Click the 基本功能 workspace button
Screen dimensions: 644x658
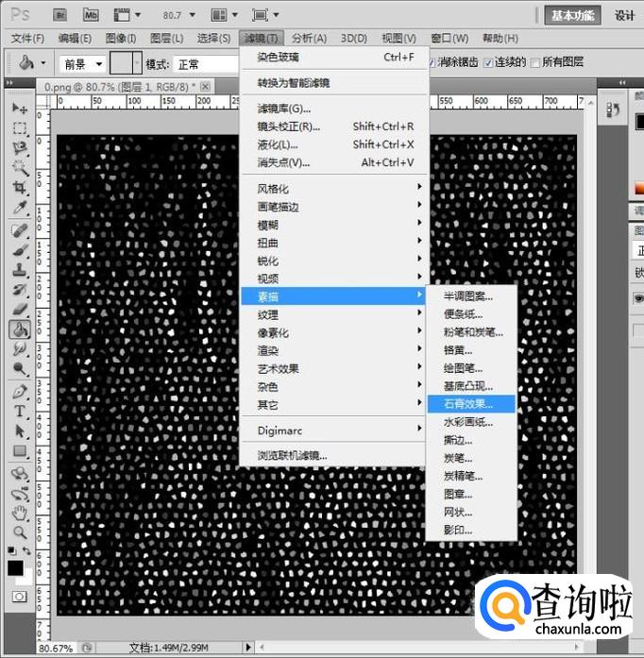573,15
